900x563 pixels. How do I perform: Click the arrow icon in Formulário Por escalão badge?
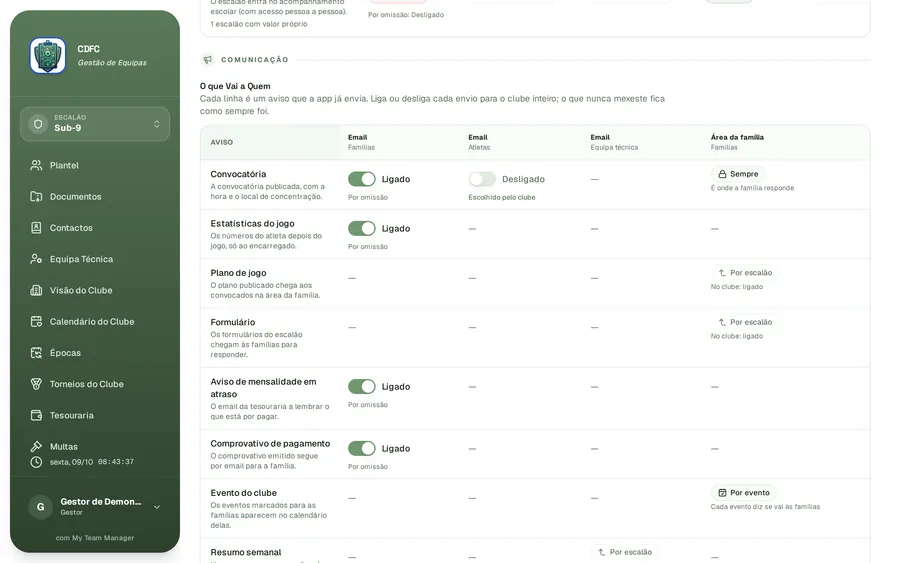tap(723, 322)
